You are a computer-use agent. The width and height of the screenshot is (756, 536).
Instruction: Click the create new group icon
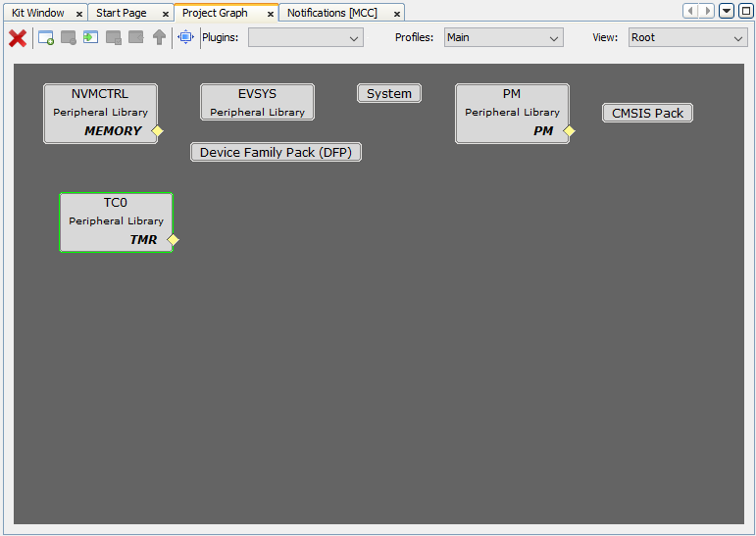tap(46, 38)
